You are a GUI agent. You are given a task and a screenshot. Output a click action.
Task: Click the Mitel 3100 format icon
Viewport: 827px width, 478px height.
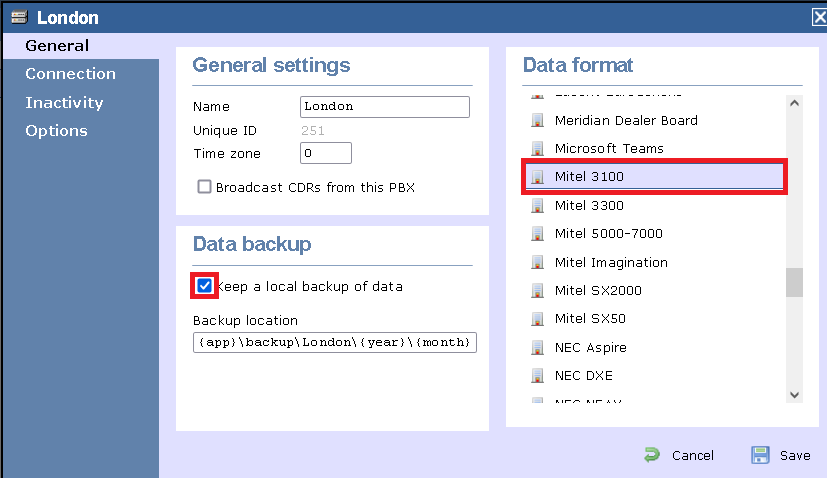[537, 177]
